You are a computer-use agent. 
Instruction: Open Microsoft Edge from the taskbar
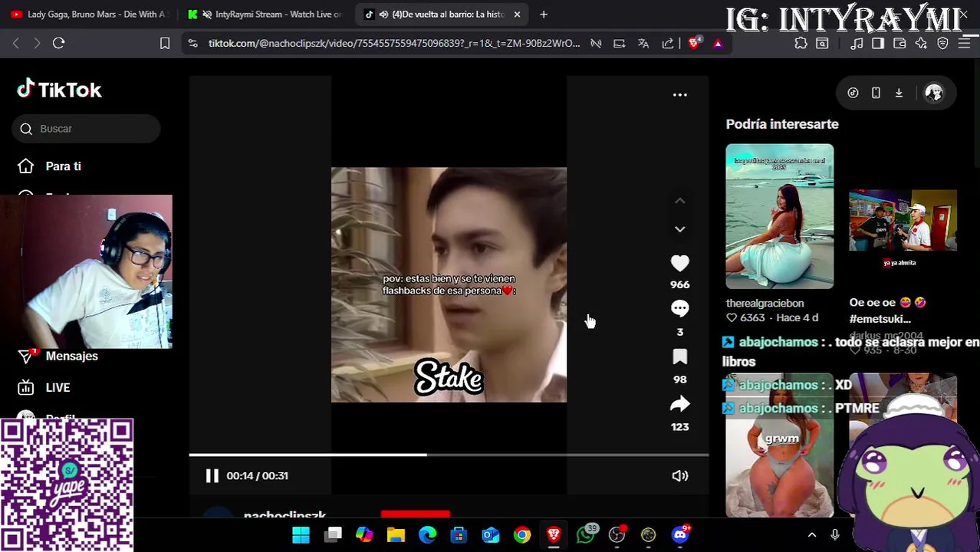[427, 534]
